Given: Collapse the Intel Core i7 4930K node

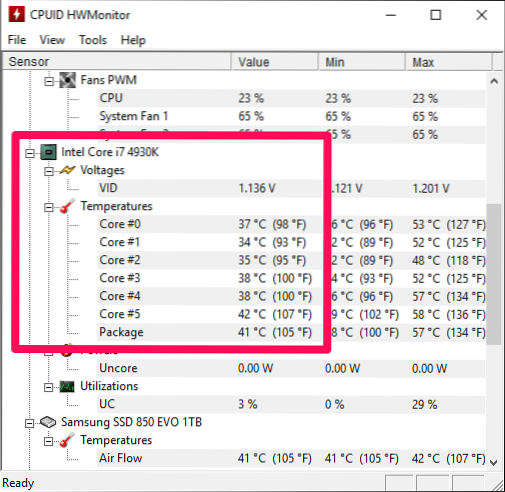Looking at the screenshot, I should pyautogui.click(x=30, y=153).
